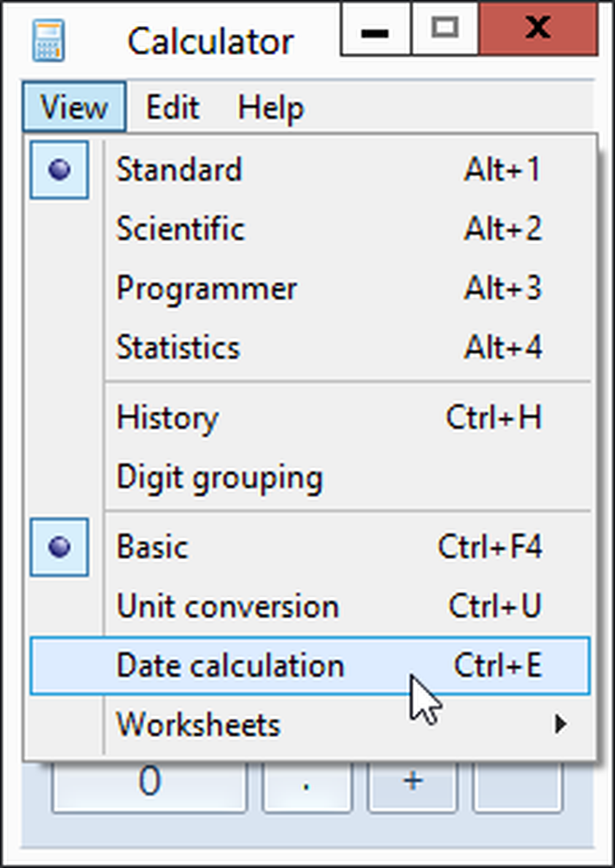The image size is (615, 868).
Task: Expand the Worksheets submenu arrow
Action: point(561,724)
